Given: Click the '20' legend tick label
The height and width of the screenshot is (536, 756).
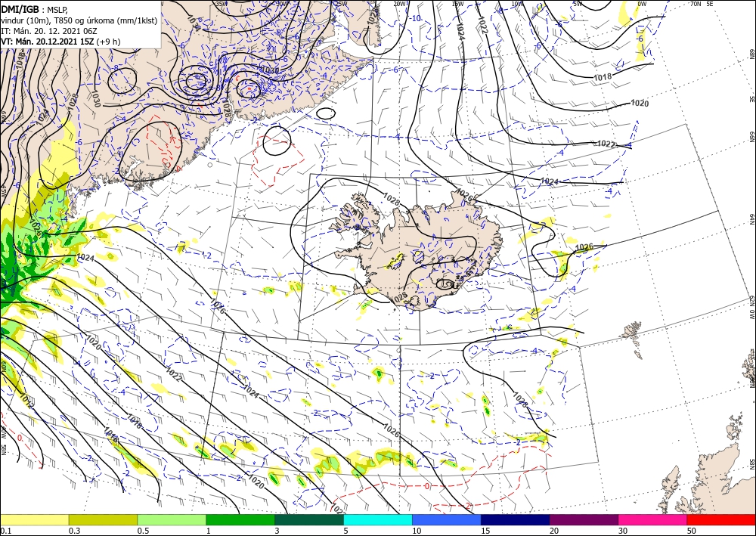Looking at the screenshot, I should [554, 531].
